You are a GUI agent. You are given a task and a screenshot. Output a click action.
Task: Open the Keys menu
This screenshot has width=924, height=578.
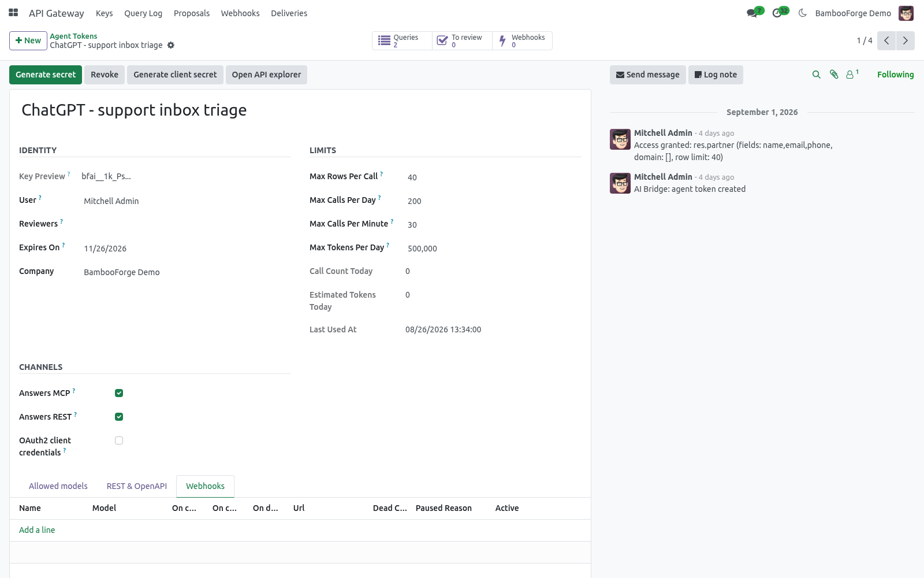point(104,13)
